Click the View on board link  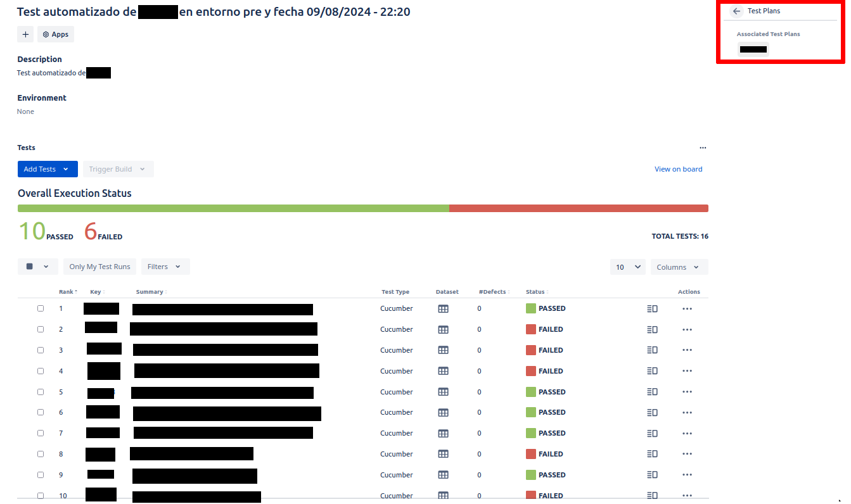click(678, 169)
